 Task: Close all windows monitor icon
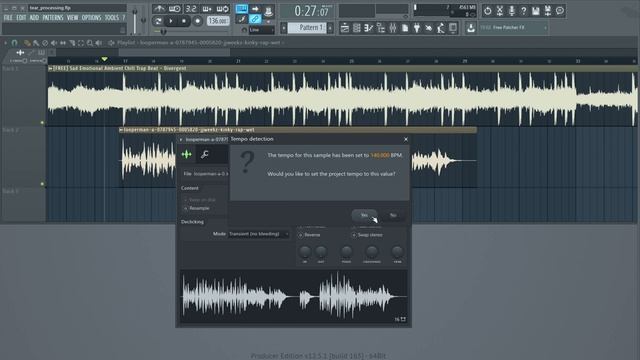click(453, 28)
